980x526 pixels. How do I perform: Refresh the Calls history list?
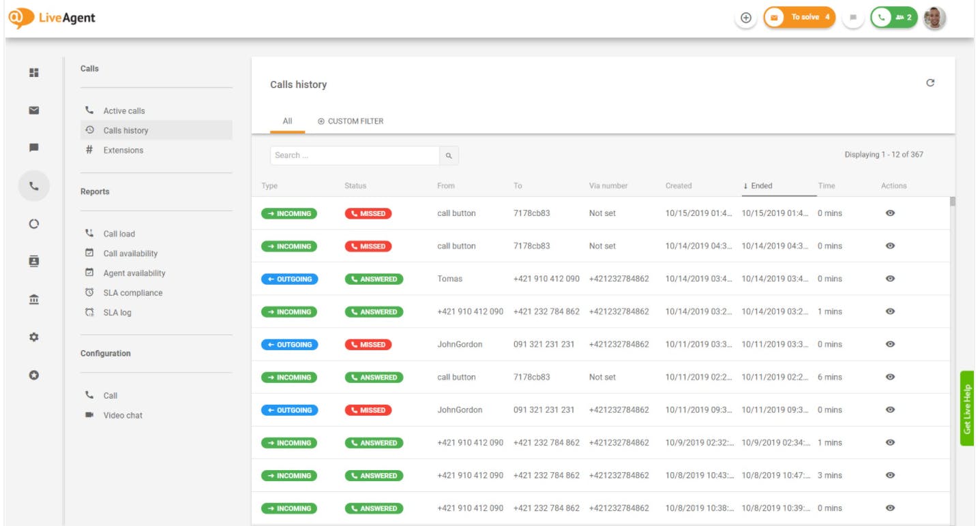click(x=930, y=83)
